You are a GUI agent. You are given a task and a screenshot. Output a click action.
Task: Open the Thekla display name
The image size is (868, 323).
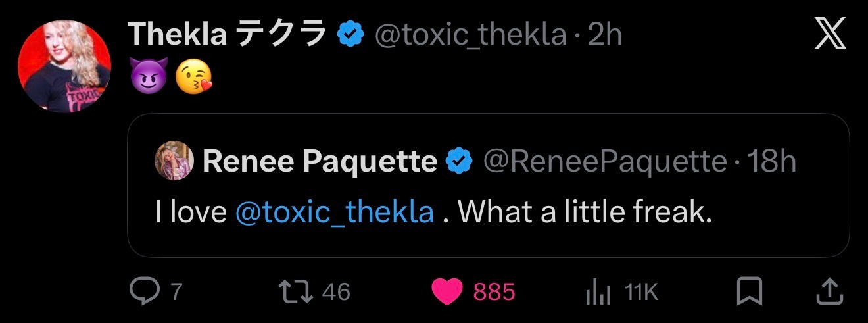pos(228,35)
